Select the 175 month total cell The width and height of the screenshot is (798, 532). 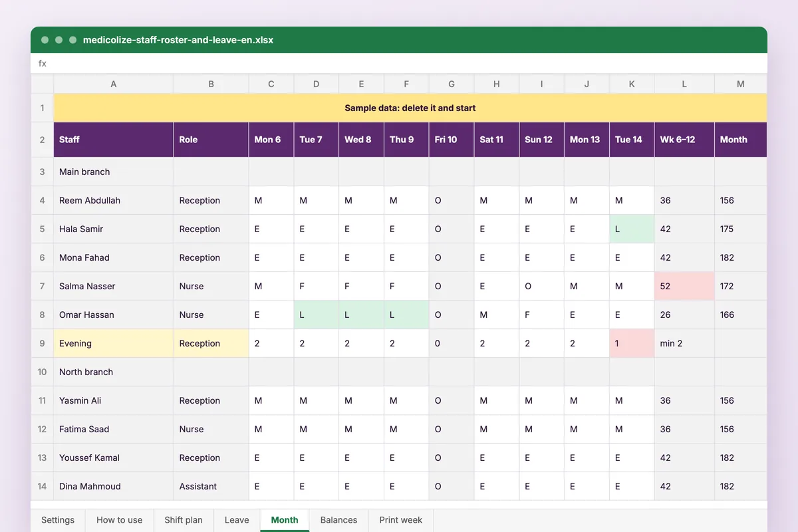741,229
